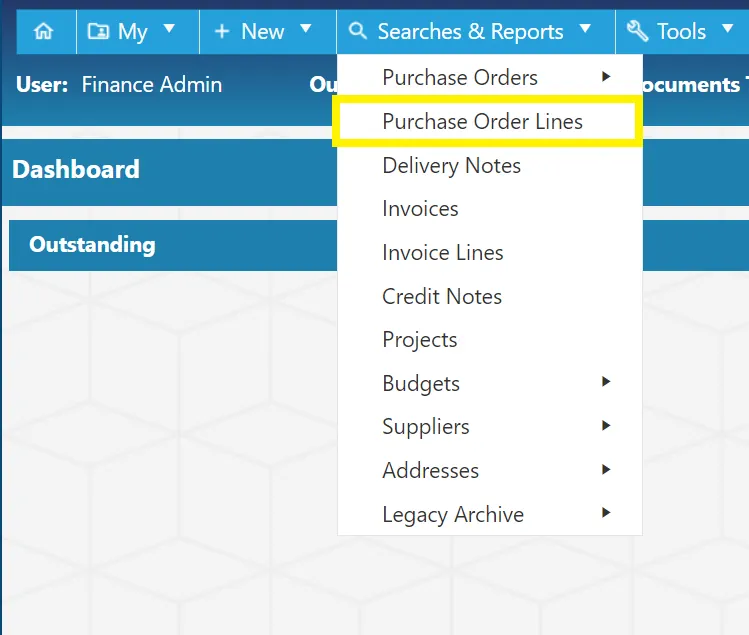Viewport: 749px width, 635px height.
Task: Click the plus icon beside New
Action: coord(222,32)
